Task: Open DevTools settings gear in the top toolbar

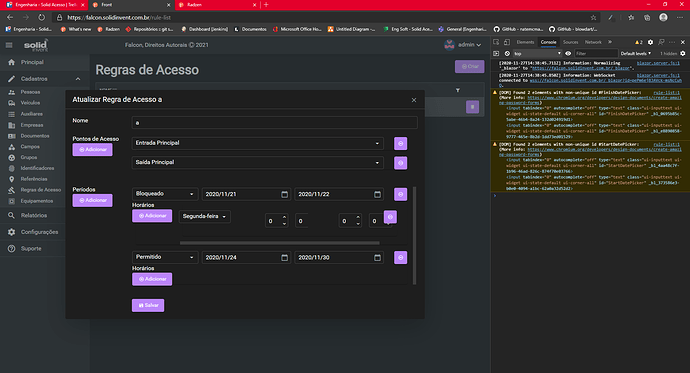Action: [x=650, y=42]
